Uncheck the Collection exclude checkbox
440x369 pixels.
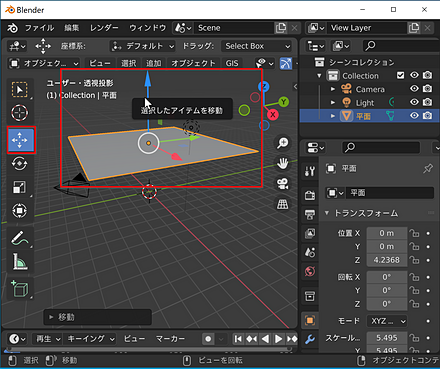point(400,75)
